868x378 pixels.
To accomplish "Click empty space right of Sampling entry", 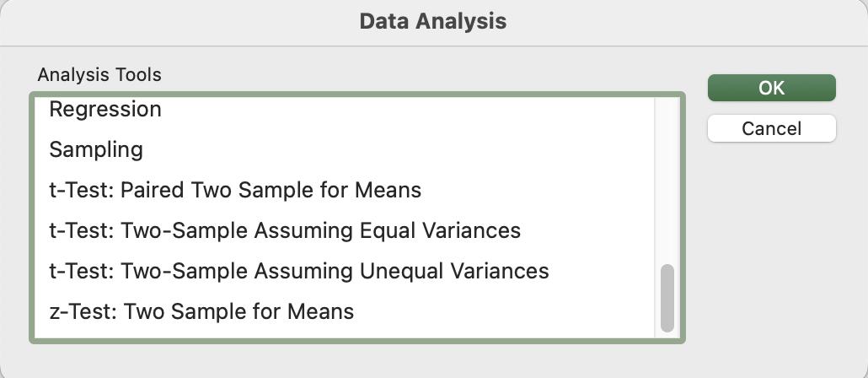I will 399,149.
